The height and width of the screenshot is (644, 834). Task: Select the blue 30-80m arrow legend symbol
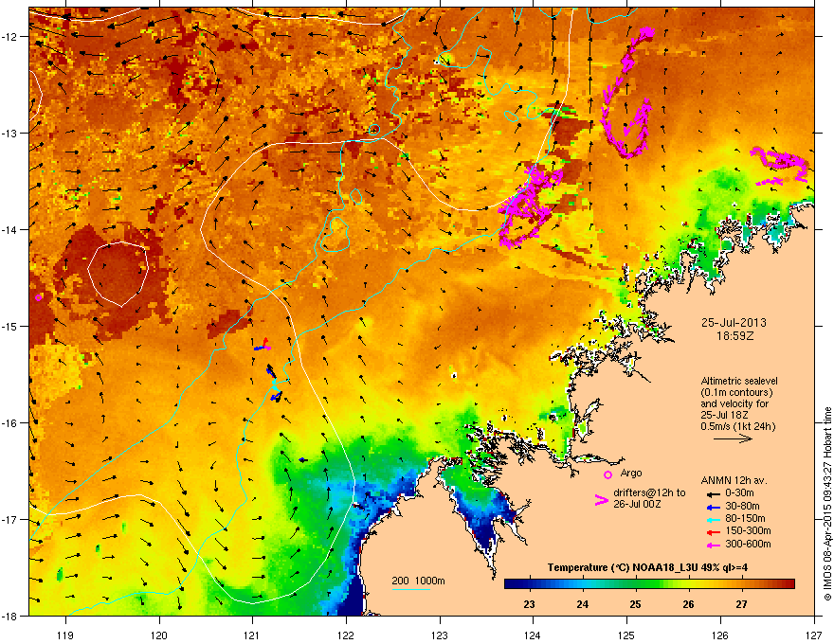714,507
